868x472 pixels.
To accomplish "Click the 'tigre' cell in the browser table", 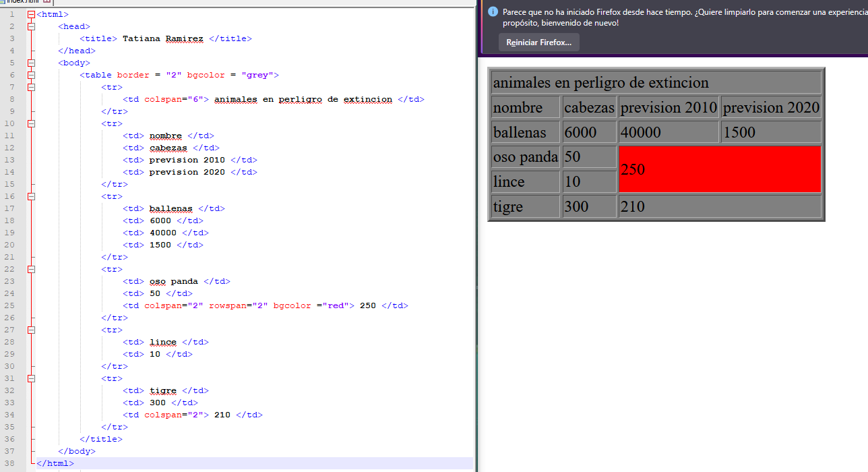I will [x=525, y=206].
